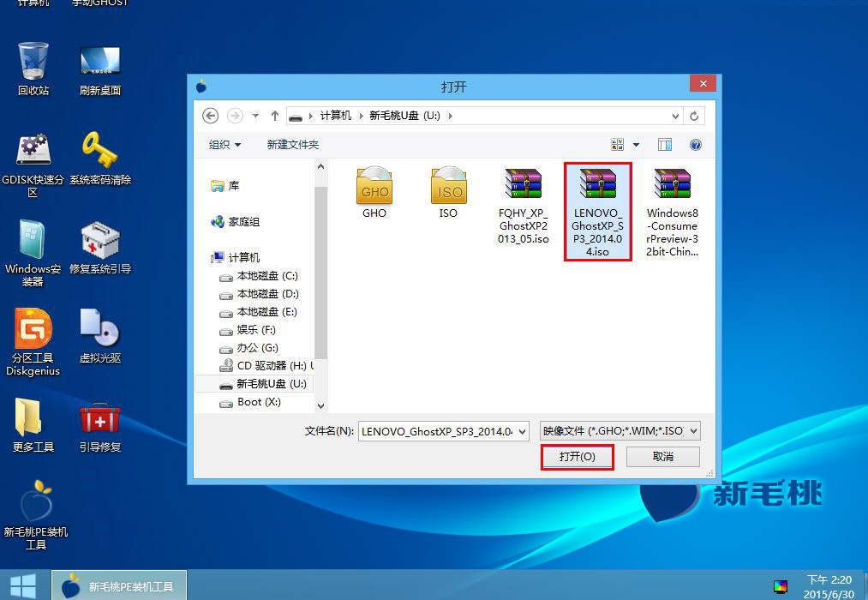Select Boot (X:) drive in tree
868x600 pixels.
pyautogui.click(x=250, y=402)
